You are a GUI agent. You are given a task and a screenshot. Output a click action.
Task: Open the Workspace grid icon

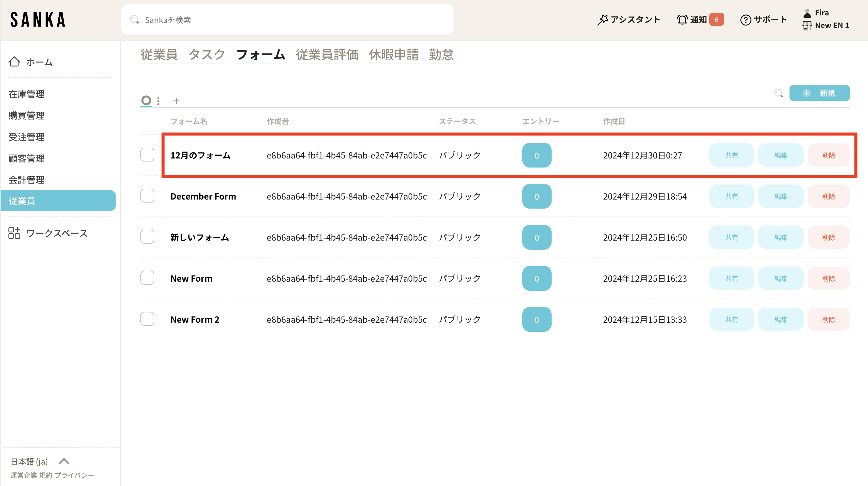[x=14, y=233]
